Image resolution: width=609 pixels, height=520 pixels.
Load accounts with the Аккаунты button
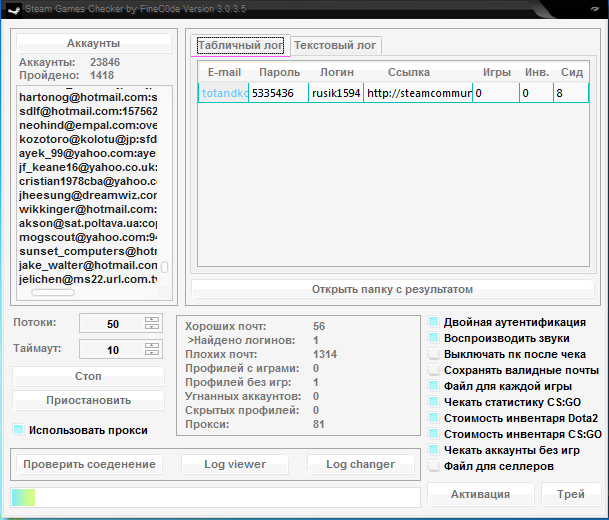click(x=94, y=43)
